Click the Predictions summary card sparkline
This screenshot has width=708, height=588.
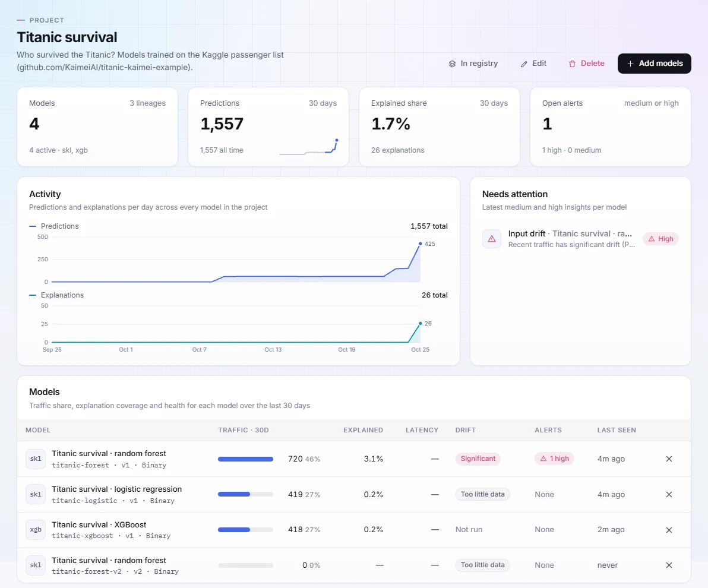pos(309,147)
